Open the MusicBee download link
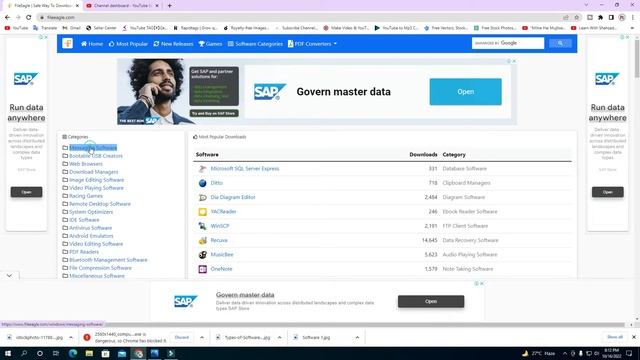 pos(222,255)
